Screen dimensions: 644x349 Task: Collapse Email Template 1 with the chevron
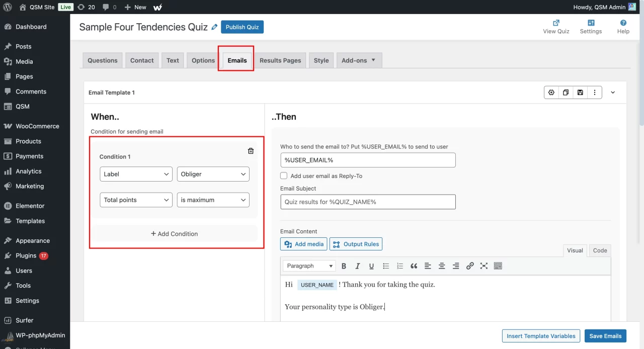coord(613,92)
